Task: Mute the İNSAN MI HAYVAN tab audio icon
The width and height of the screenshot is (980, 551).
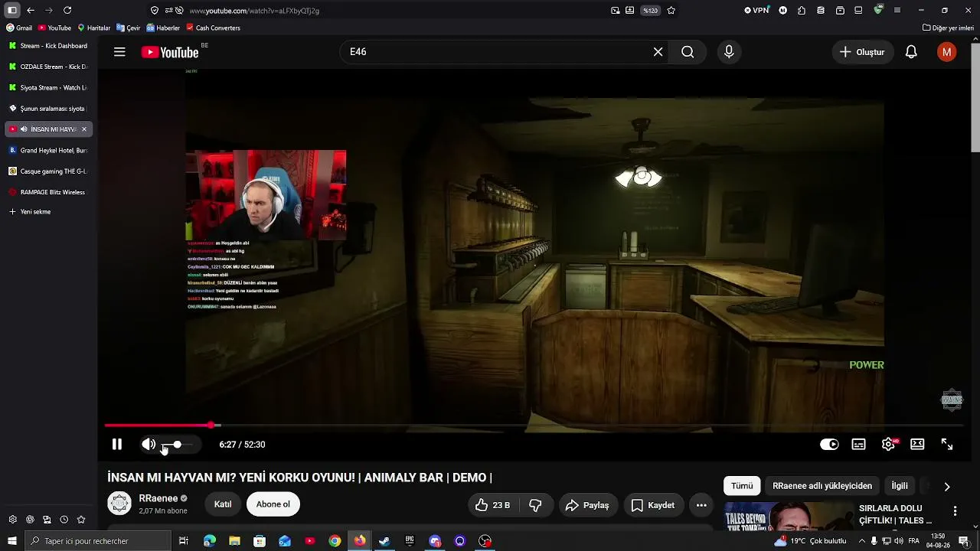Action: (x=24, y=129)
